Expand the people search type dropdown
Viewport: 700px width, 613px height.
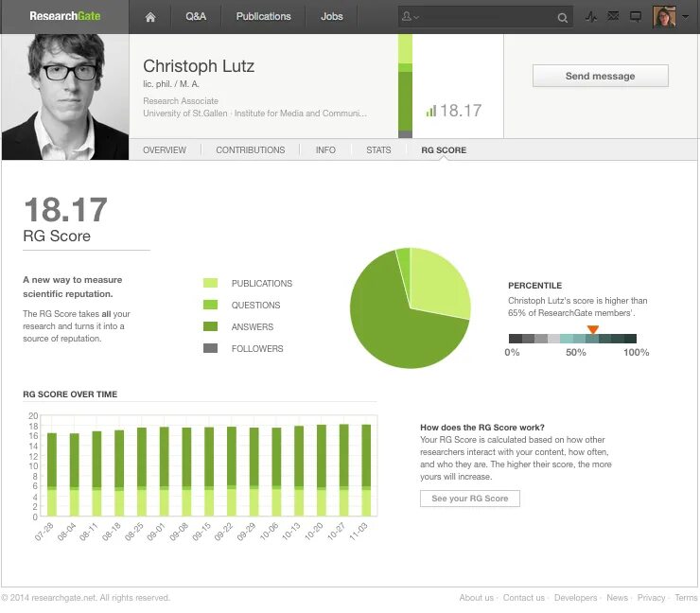411,17
